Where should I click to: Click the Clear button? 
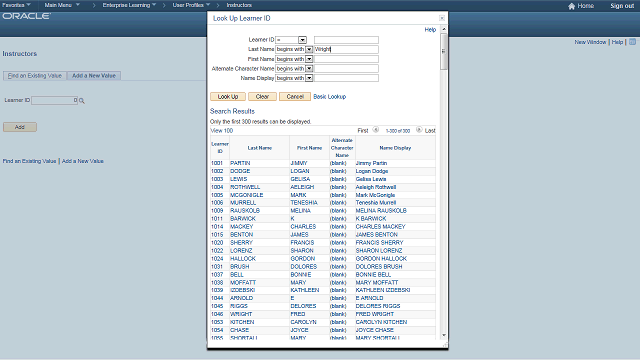click(262, 97)
